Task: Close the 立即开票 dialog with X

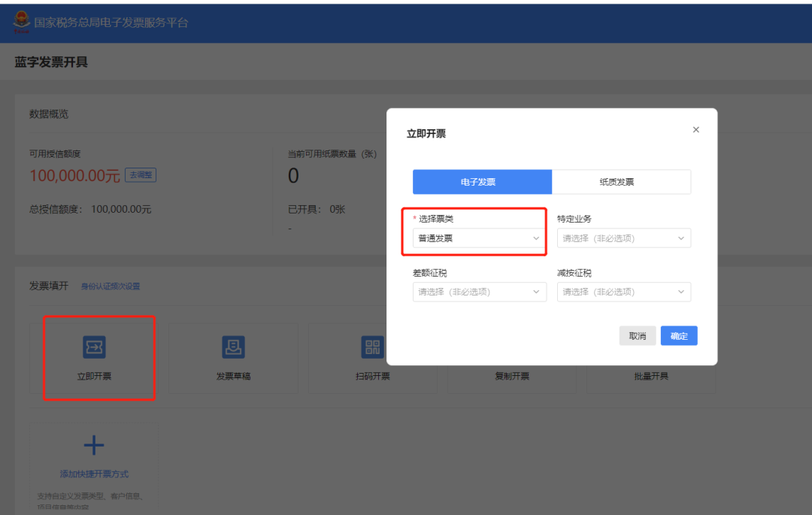Action: [696, 129]
